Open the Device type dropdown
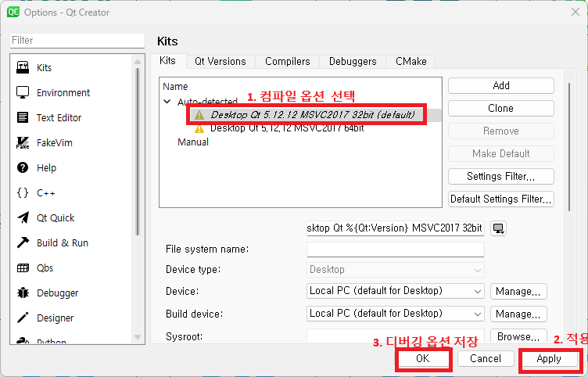Screen dimensions: 588x377 [x=395, y=269]
